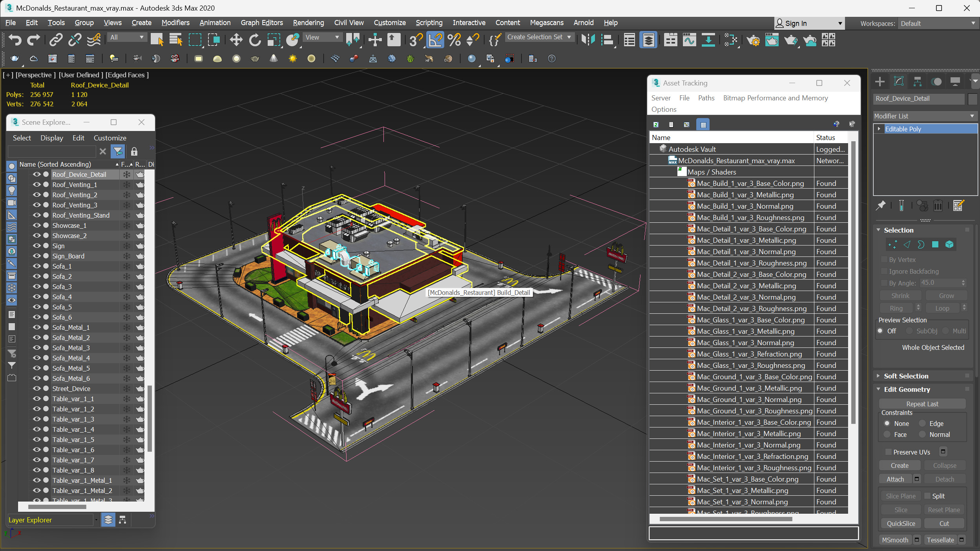Click the Remove modifier trash icon

(938, 205)
